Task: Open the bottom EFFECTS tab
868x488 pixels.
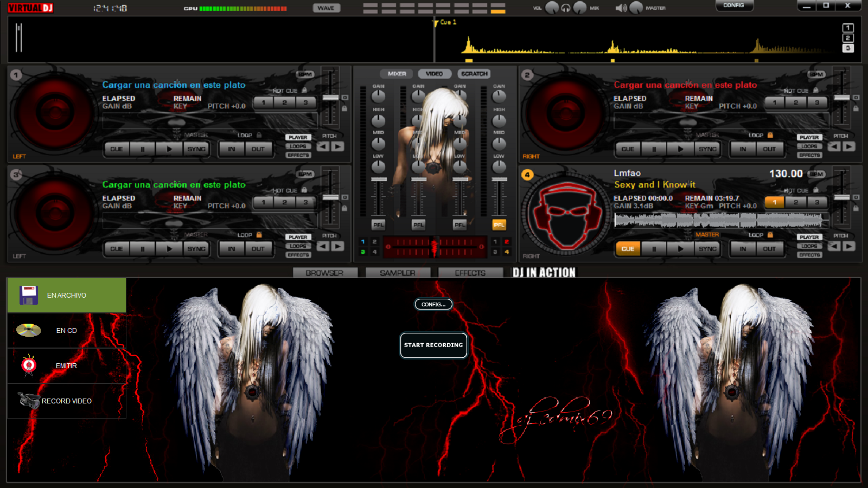Action: pyautogui.click(x=470, y=273)
